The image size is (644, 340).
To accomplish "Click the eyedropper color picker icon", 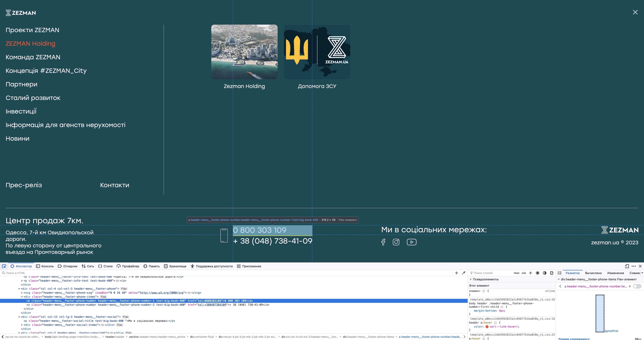I will tap(464, 273).
